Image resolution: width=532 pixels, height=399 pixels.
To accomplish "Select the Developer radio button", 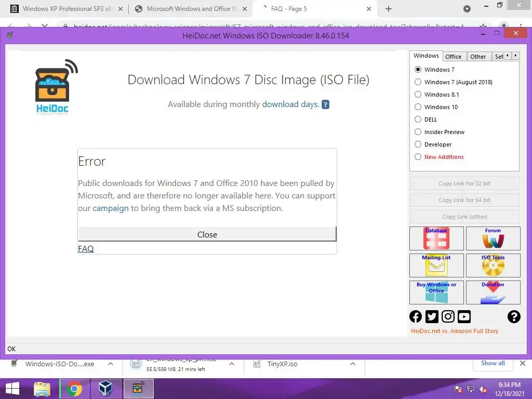I will (x=418, y=144).
